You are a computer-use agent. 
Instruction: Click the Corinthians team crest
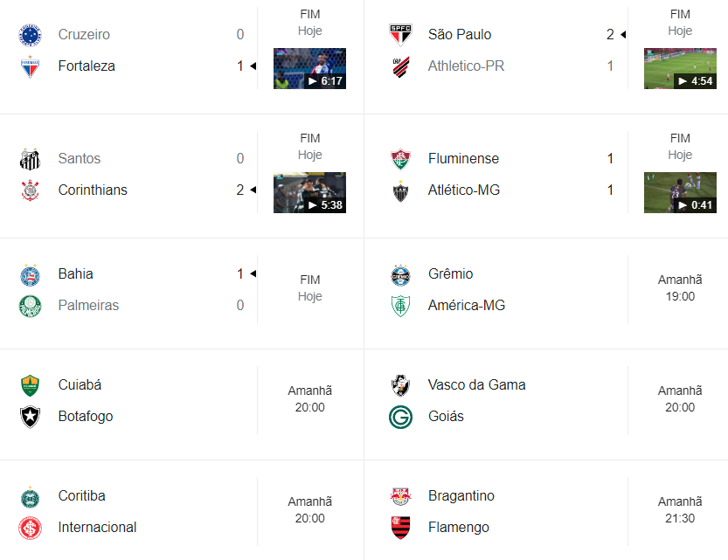30,190
